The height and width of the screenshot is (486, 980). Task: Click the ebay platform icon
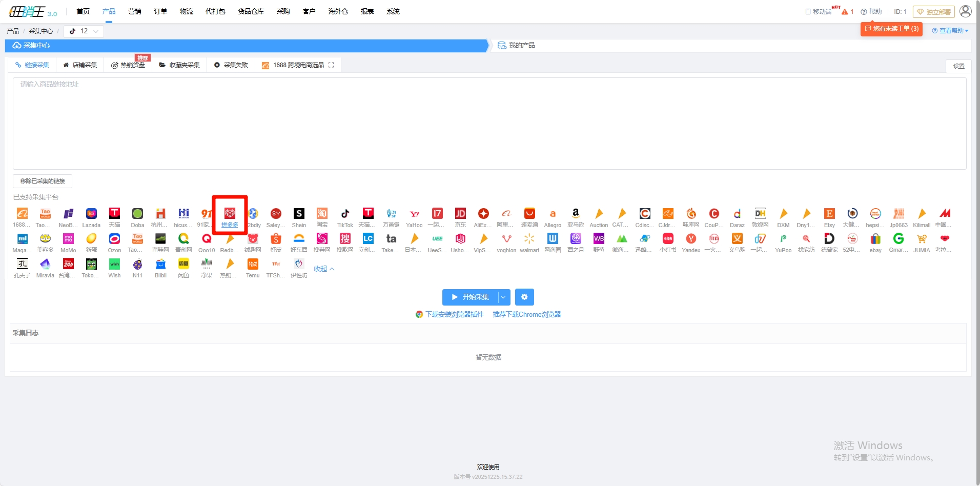[x=875, y=239]
